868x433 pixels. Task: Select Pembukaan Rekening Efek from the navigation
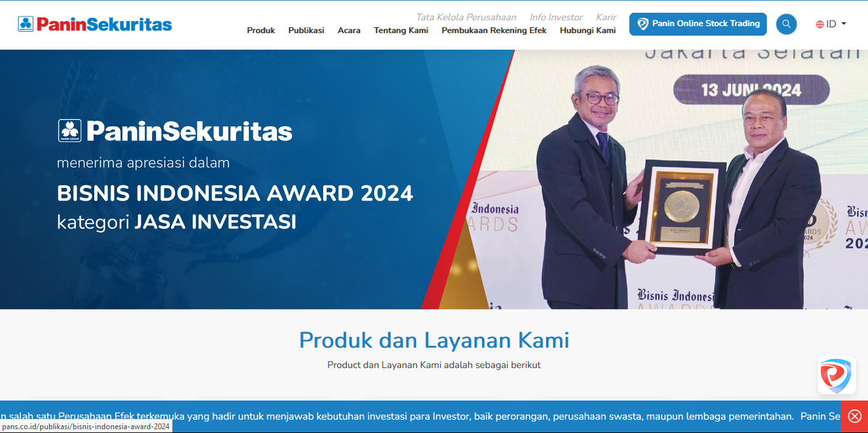click(494, 30)
